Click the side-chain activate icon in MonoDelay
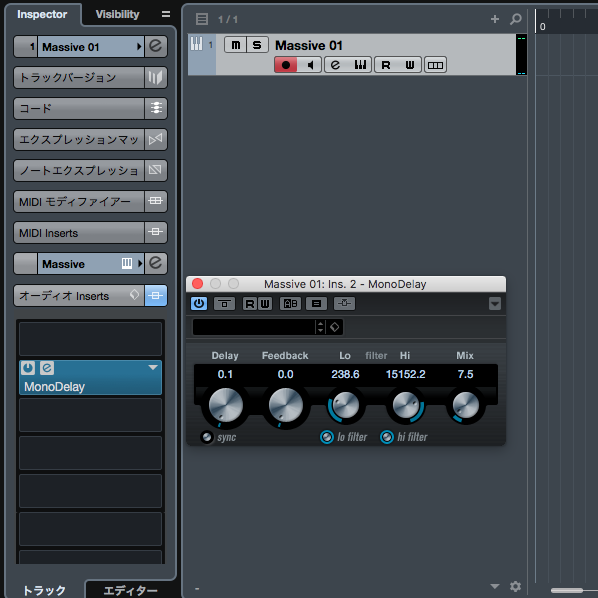Image resolution: width=598 pixels, height=598 pixels. [344, 304]
